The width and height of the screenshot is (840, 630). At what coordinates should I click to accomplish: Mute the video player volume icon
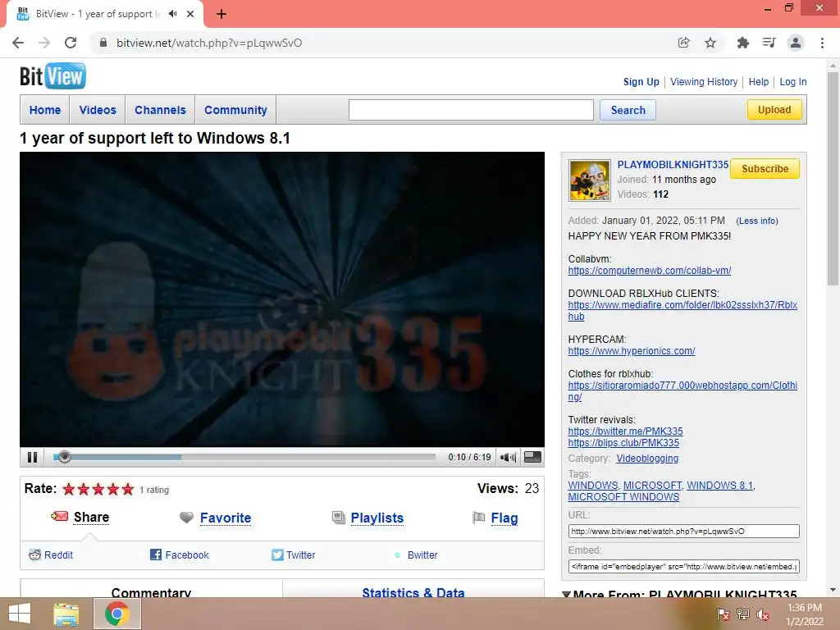[x=508, y=457]
